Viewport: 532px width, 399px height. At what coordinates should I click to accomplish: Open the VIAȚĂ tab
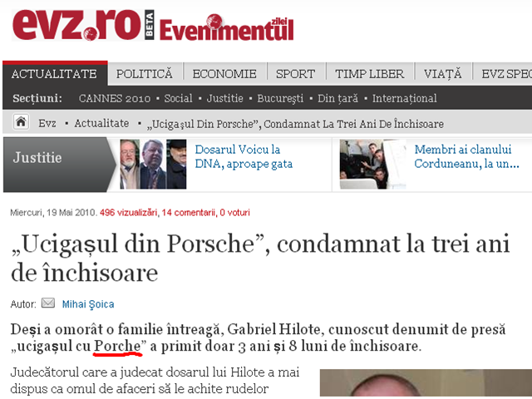coord(443,74)
